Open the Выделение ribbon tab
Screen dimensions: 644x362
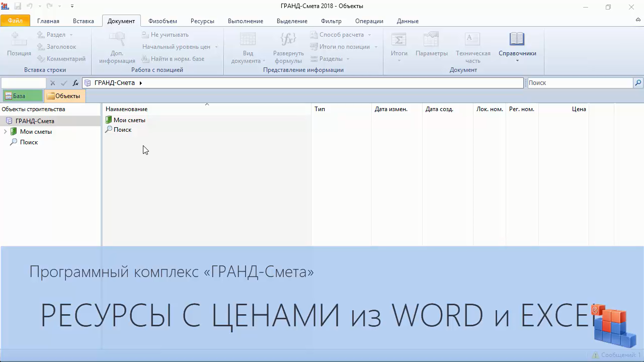click(x=292, y=21)
